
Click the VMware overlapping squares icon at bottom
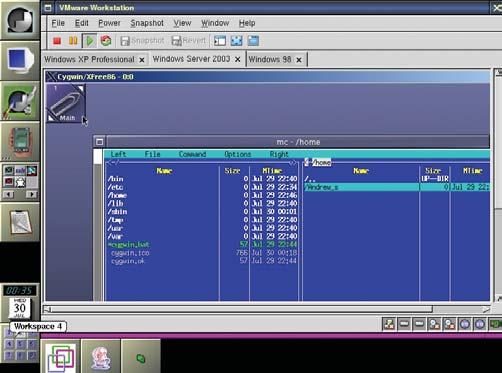pyautogui.click(x=60, y=357)
